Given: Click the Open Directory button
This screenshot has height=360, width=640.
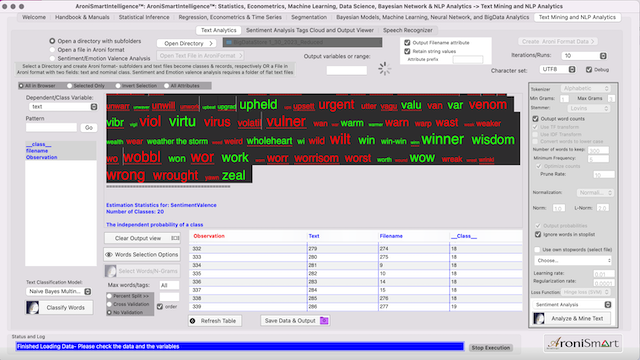Looking at the screenshot, I should (187, 43).
